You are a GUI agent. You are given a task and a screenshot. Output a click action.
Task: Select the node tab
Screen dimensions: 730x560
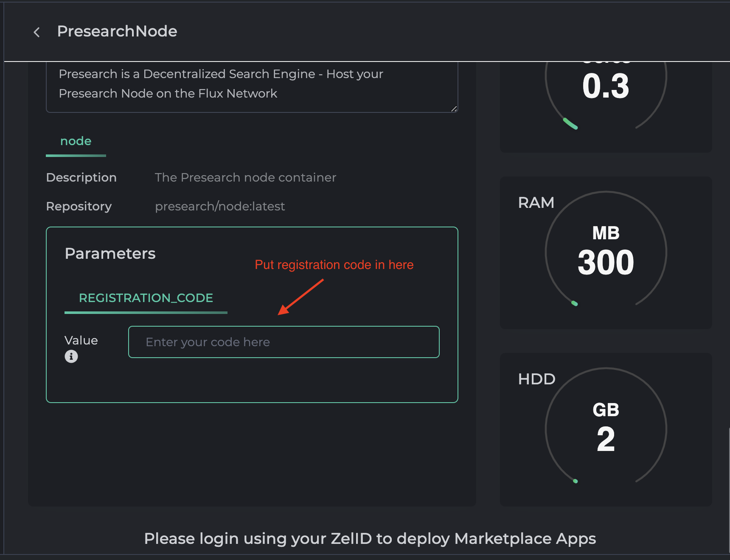[76, 141]
